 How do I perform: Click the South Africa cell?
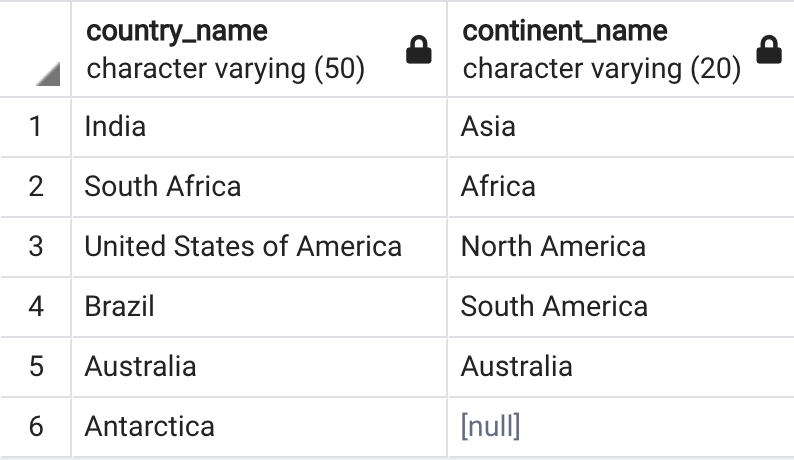click(x=259, y=187)
